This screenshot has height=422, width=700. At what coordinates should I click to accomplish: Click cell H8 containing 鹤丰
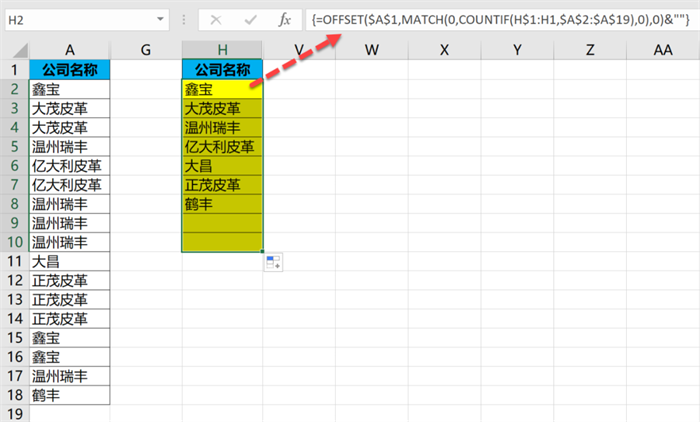[x=222, y=204]
